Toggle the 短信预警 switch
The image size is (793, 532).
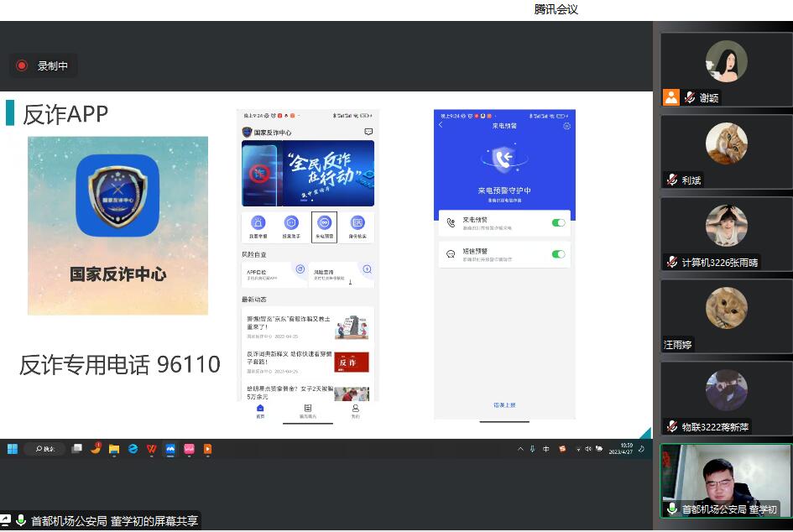click(x=558, y=254)
